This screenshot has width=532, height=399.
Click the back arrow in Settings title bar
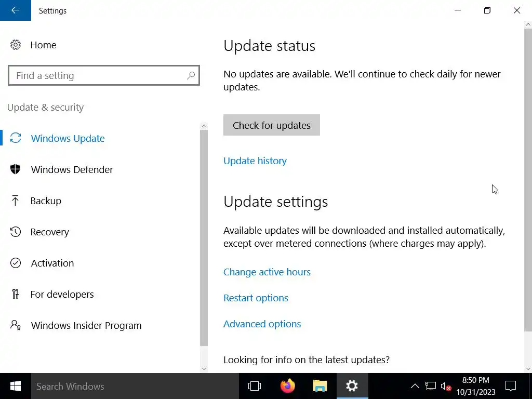(15, 10)
